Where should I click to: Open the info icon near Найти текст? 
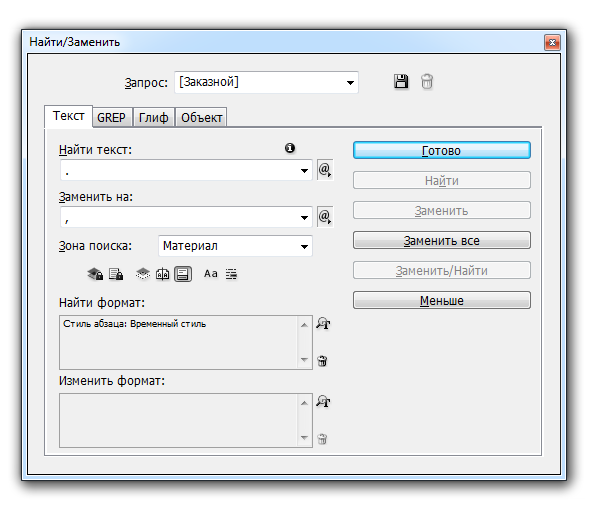click(290, 148)
